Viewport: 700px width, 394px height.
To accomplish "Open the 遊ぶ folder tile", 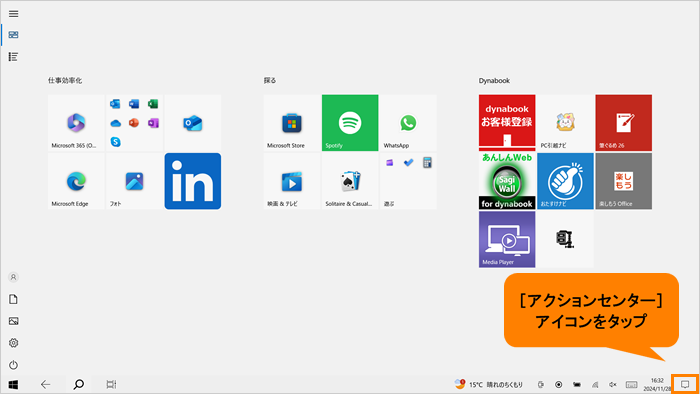I will (408, 181).
